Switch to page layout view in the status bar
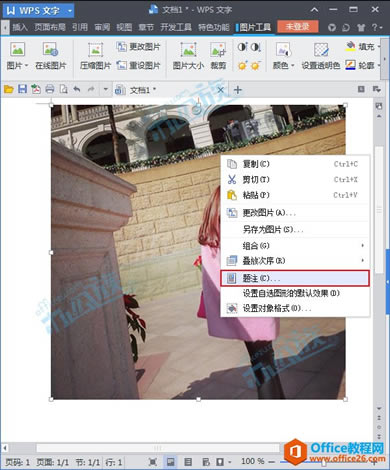The image size is (390, 470). (170, 462)
